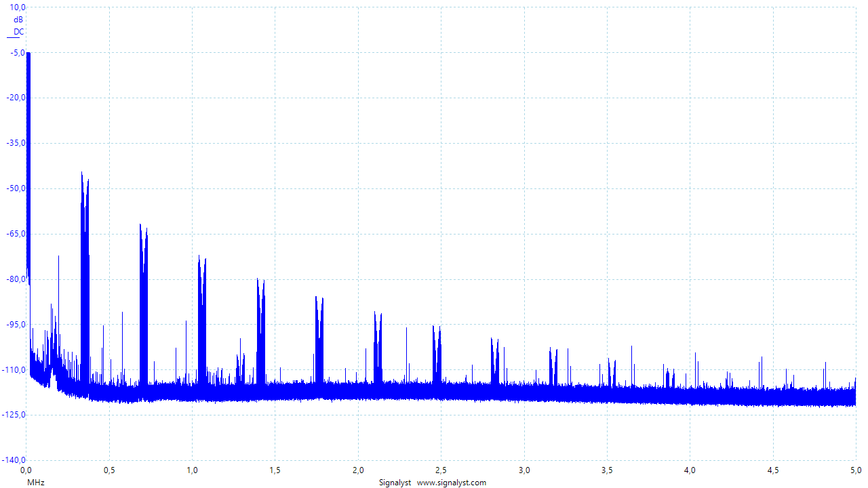Click the -140,0 dB bottom axis label
The height and width of the screenshot is (488, 868).
12,460
